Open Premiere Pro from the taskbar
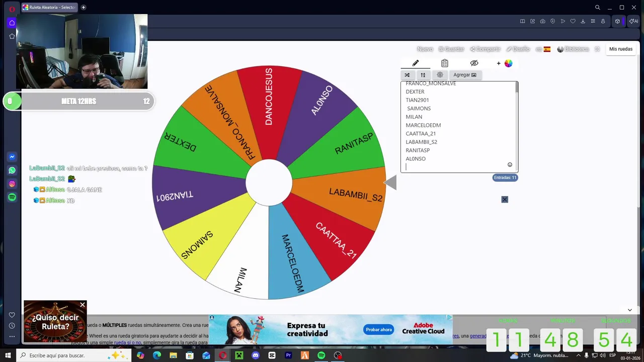 288,355
